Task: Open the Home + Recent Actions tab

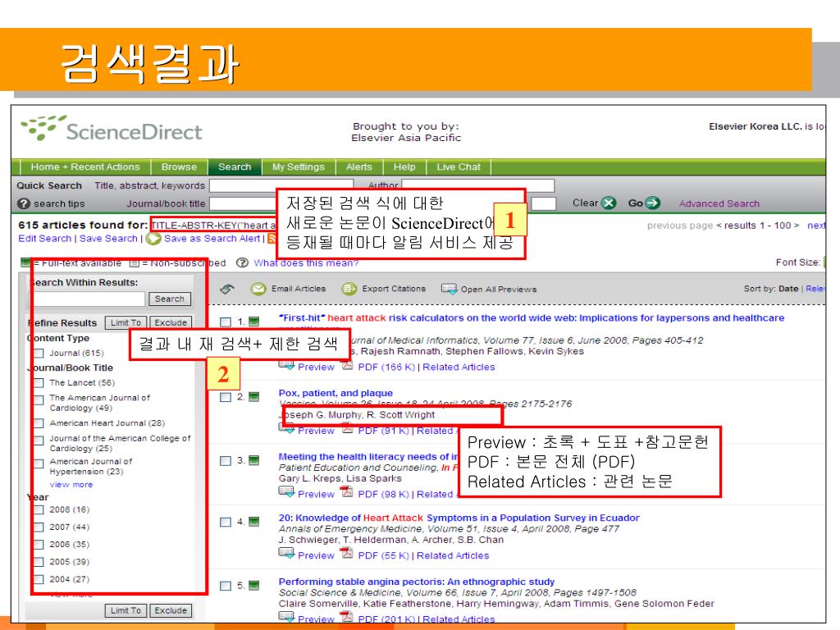Action: click(85, 167)
